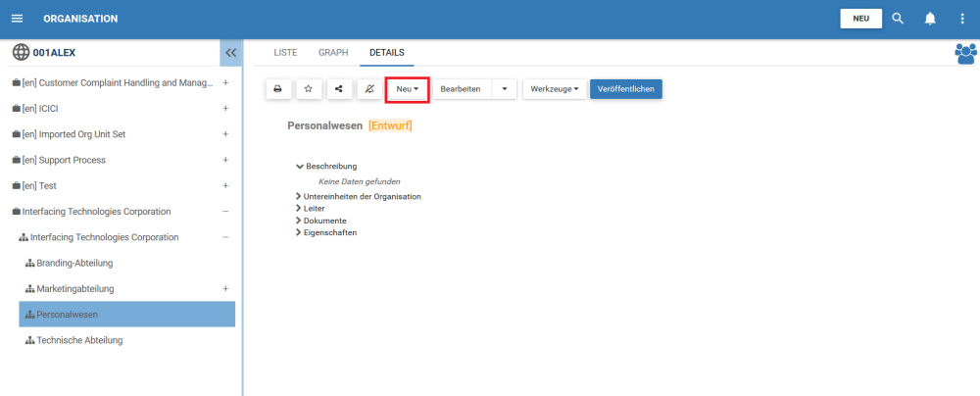The image size is (980, 396).
Task: Click briefcase icon of ICICI
Action: 17,109
